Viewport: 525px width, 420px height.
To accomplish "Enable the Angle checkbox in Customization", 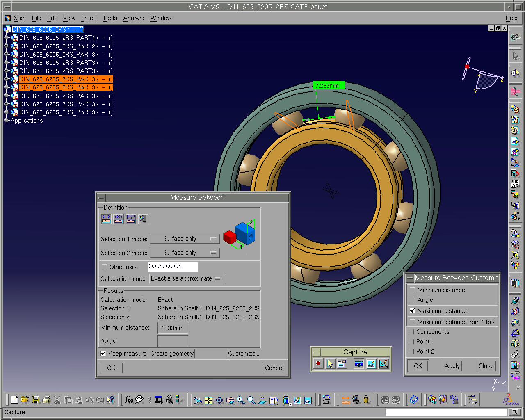I will point(413,300).
